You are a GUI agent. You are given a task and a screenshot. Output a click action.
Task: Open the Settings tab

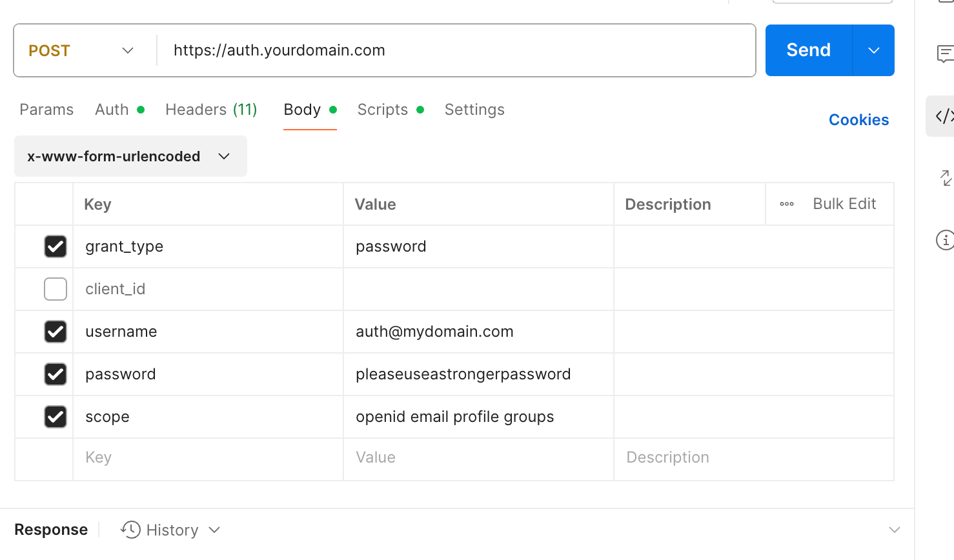(x=474, y=110)
